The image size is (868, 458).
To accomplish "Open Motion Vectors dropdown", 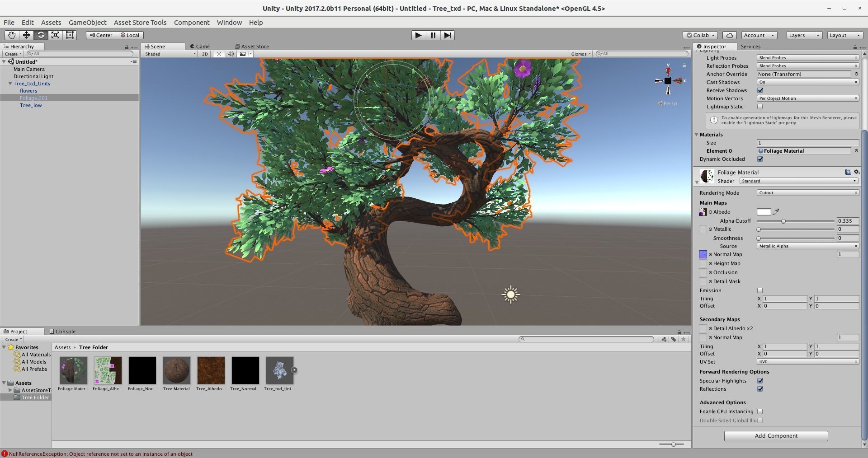I will [808, 98].
